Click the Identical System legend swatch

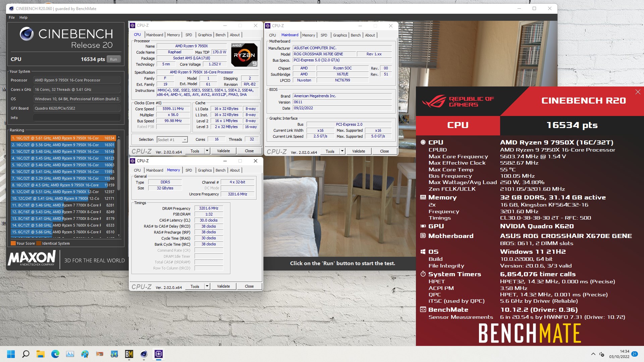(39, 243)
